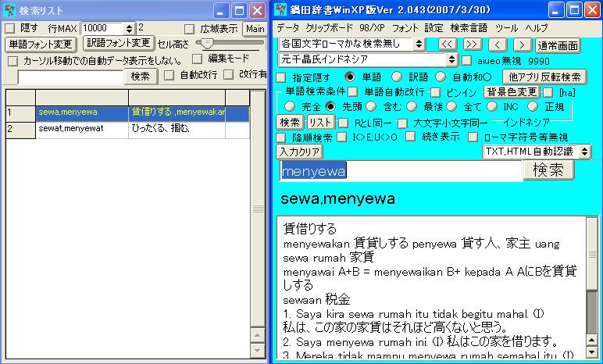Click the >> last-entry navigation button

point(472,44)
